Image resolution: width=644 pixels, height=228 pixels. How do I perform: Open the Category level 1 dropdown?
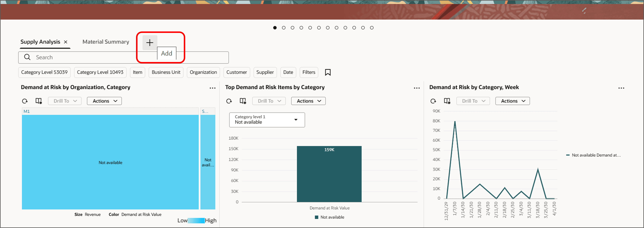click(x=267, y=120)
